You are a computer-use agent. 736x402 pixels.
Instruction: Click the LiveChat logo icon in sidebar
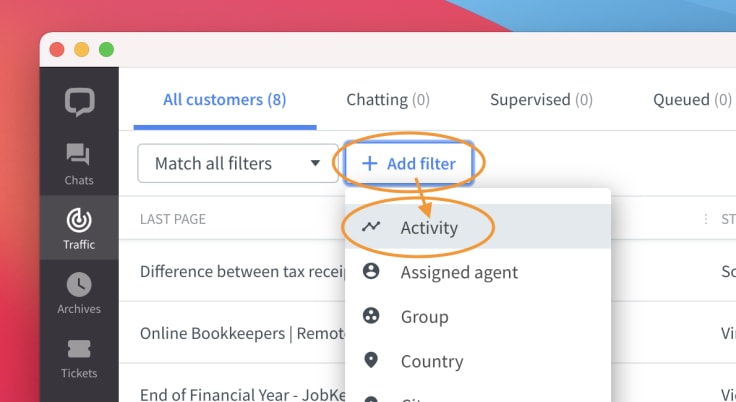(x=79, y=102)
